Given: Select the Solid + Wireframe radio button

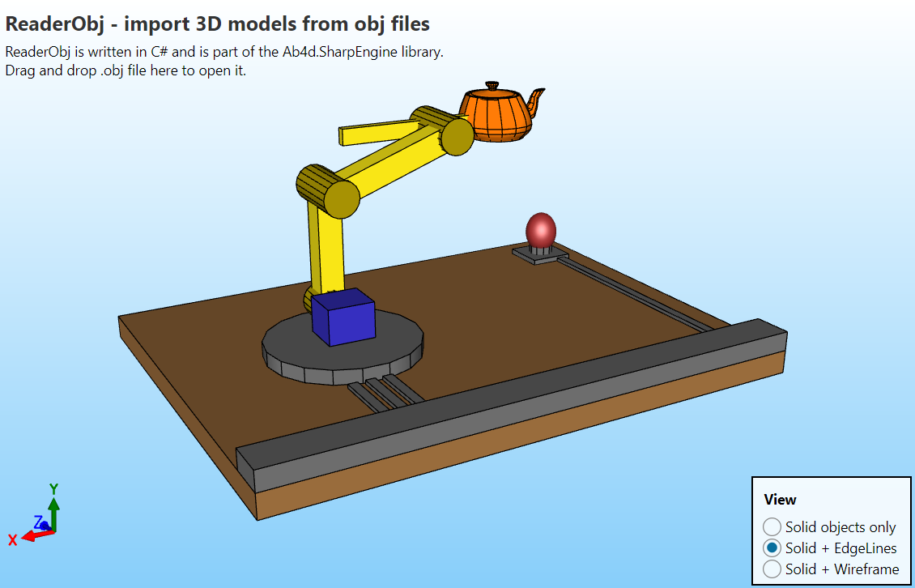Looking at the screenshot, I should pos(772,569).
